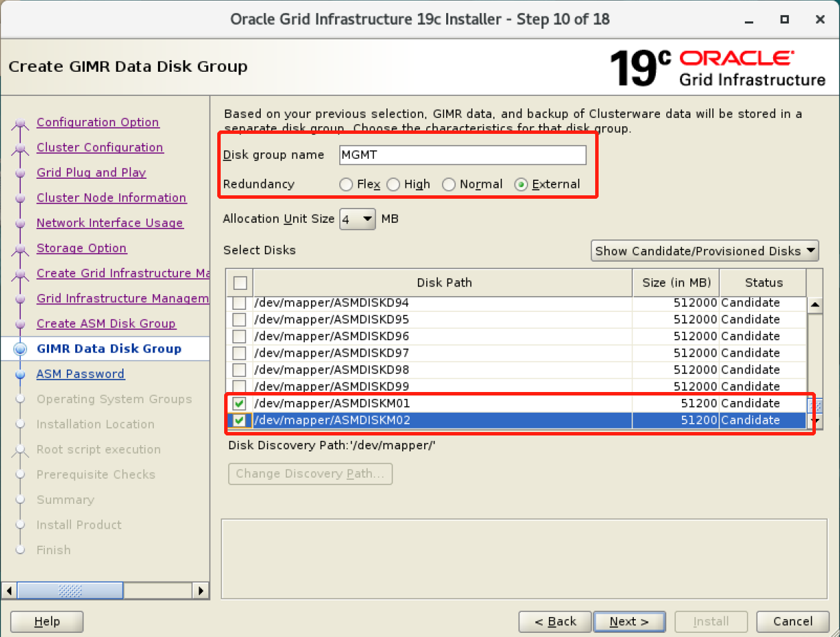The width and height of the screenshot is (840, 637).
Task: Open the Allocation Unit Size dropdown
Action: coord(357,219)
